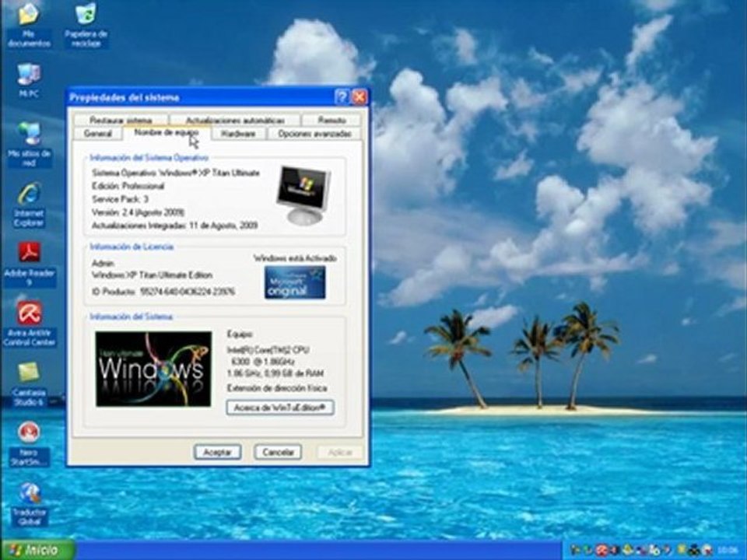
Task: Close the Propiedades del sistema dialog
Action: pos(359,97)
